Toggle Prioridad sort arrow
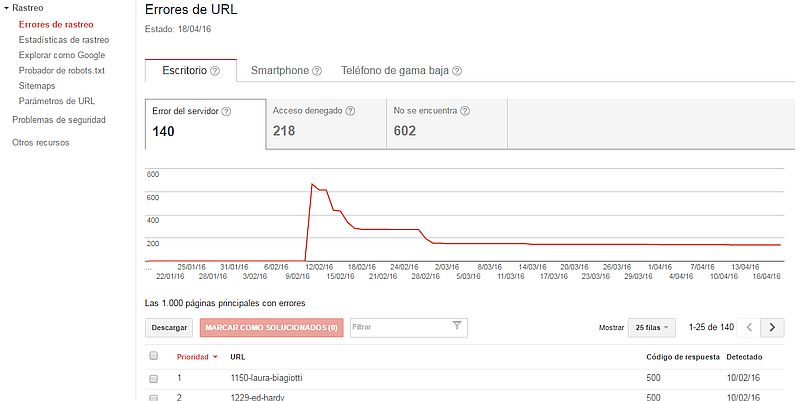Image resolution: width=800 pixels, height=401 pixels. [x=215, y=357]
